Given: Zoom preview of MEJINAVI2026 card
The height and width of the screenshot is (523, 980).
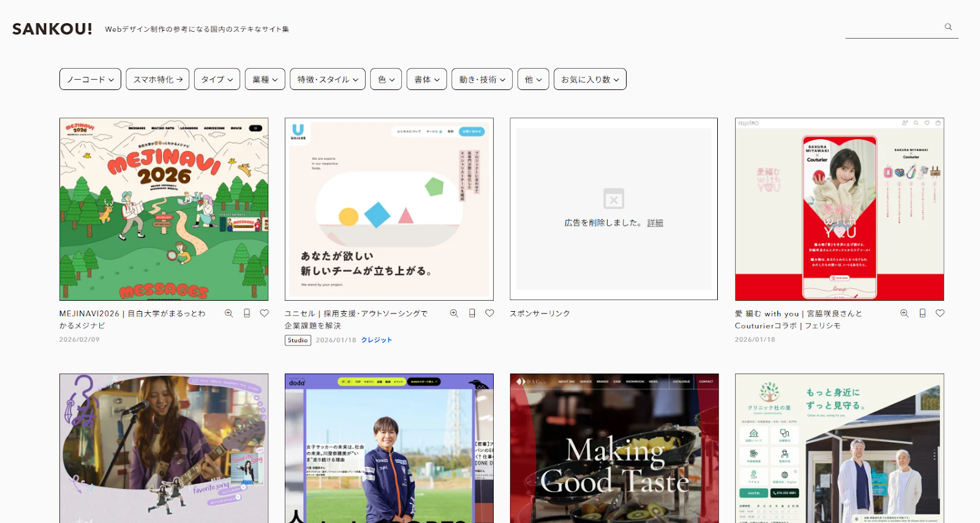Looking at the screenshot, I should point(228,313).
